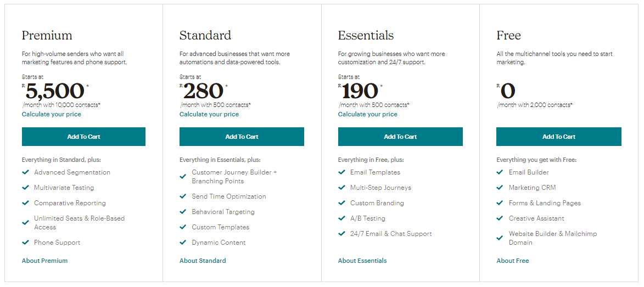Click the 5,500 Premium starting price
This screenshot has width=644, height=287.
pos(55,91)
